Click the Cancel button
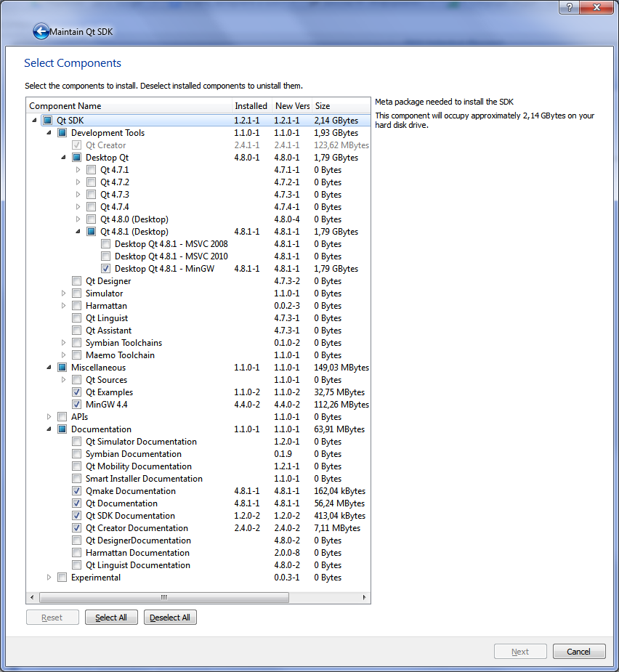Image resolution: width=619 pixels, height=672 pixels. coord(578,652)
